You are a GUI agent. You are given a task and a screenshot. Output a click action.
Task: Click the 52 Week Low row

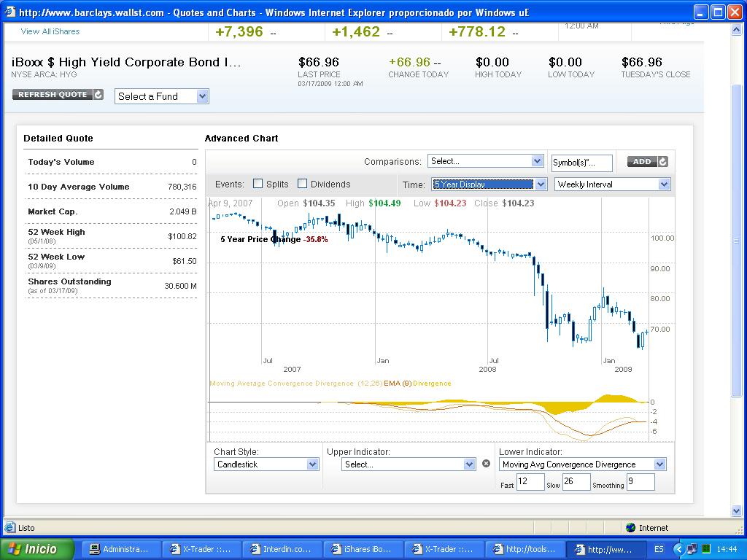pyautogui.click(x=112, y=261)
